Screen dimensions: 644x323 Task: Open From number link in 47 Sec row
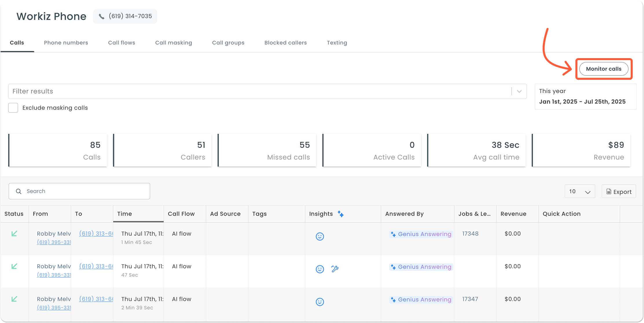pos(54,275)
